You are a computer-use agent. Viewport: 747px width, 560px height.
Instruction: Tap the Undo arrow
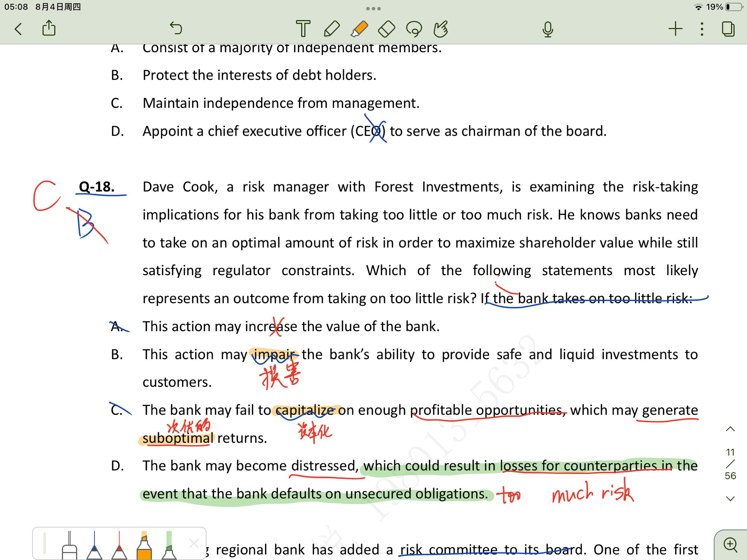pyautogui.click(x=176, y=28)
